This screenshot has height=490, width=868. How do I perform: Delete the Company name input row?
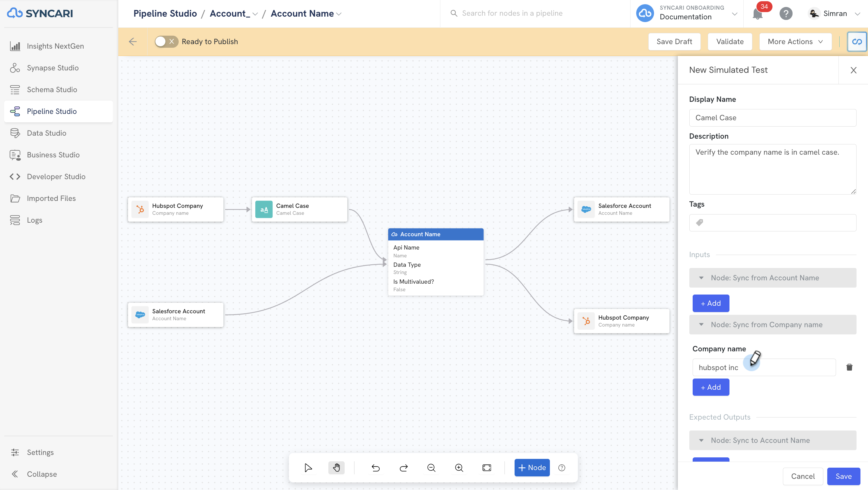click(x=849, y=367)
